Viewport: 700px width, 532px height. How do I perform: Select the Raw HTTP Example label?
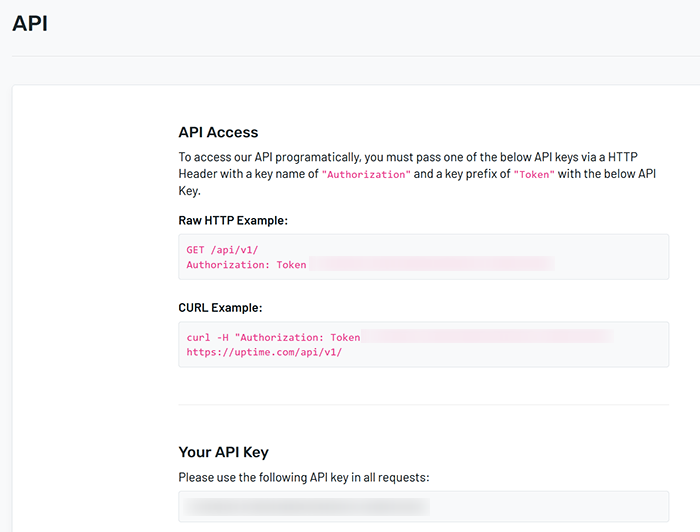[233, 220]
